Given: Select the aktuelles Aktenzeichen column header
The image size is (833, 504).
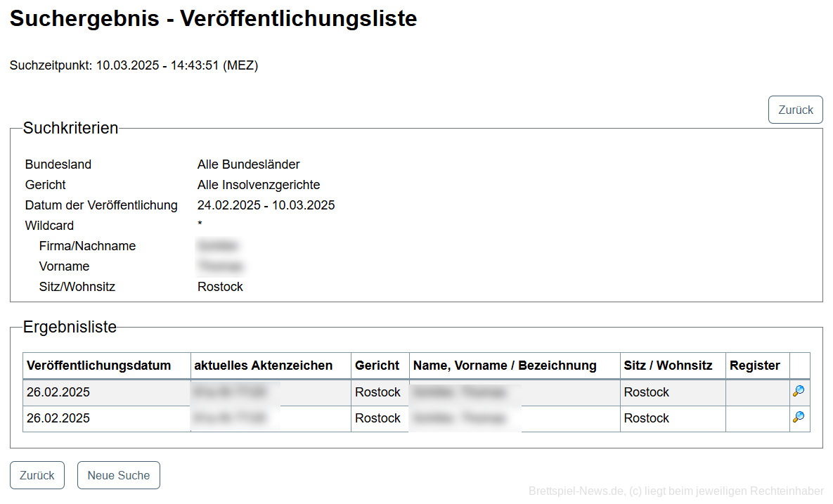Looking at the screenshot, I should point(263,366).
